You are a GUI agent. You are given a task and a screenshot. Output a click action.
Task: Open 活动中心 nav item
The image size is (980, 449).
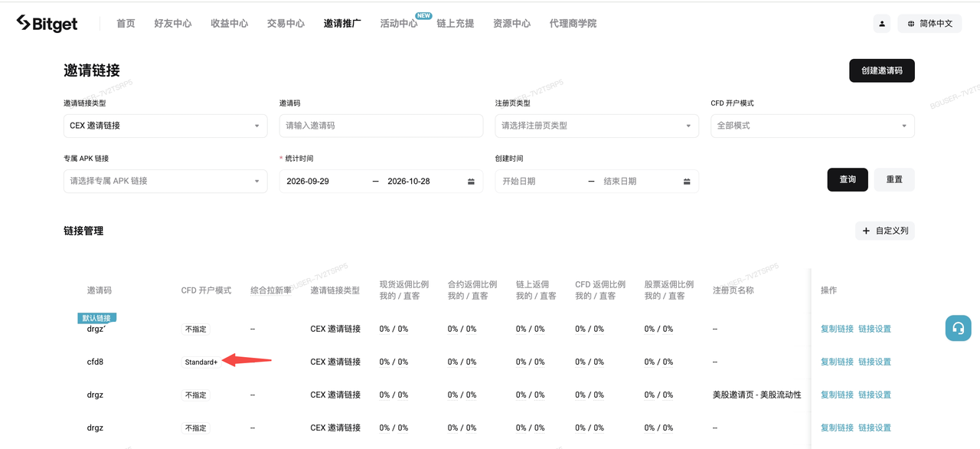pos(399,24)
